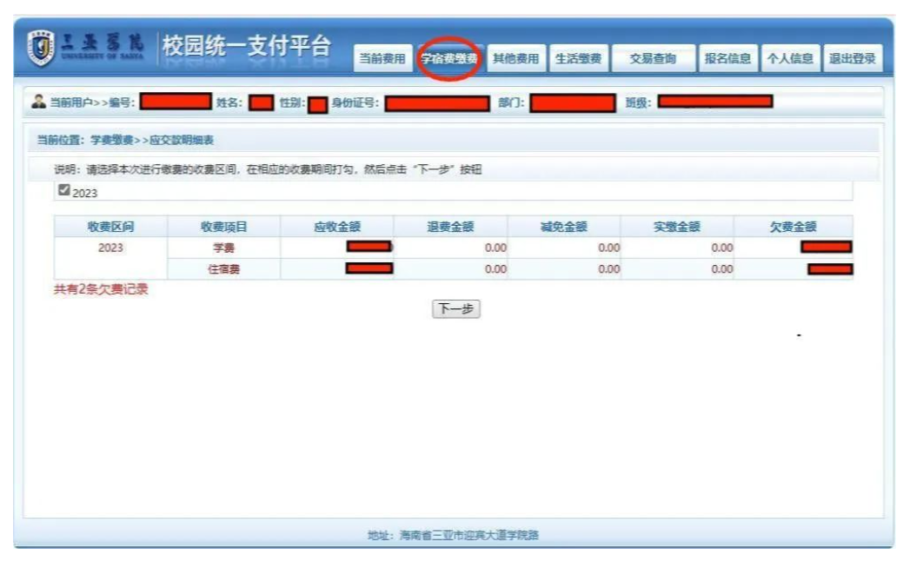Viewport: 910px width, 588px height.
Task: Click the current user avatar icon
Action: [x=38, y=102]
